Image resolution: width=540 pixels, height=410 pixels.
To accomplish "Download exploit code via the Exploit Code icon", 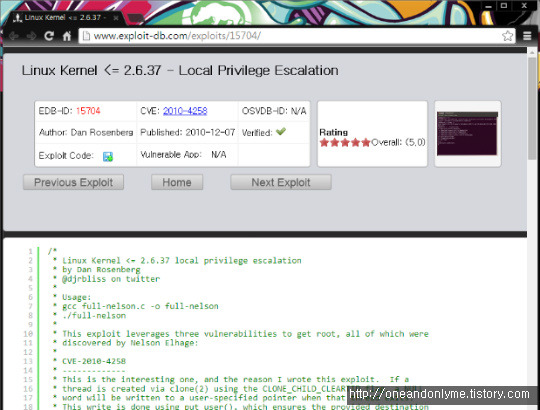I will pyautogui.click(x=108, y=157).
